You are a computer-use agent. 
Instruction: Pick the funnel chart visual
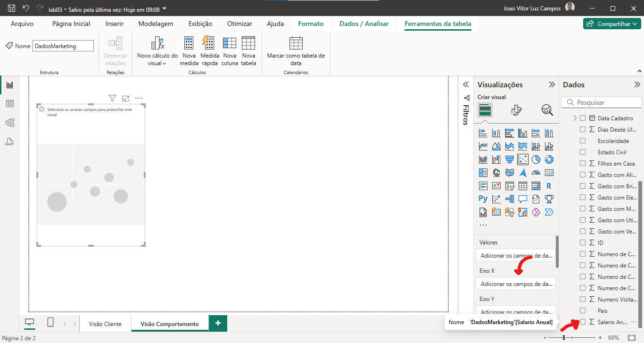pyautogui.click(x=510, y=159)
